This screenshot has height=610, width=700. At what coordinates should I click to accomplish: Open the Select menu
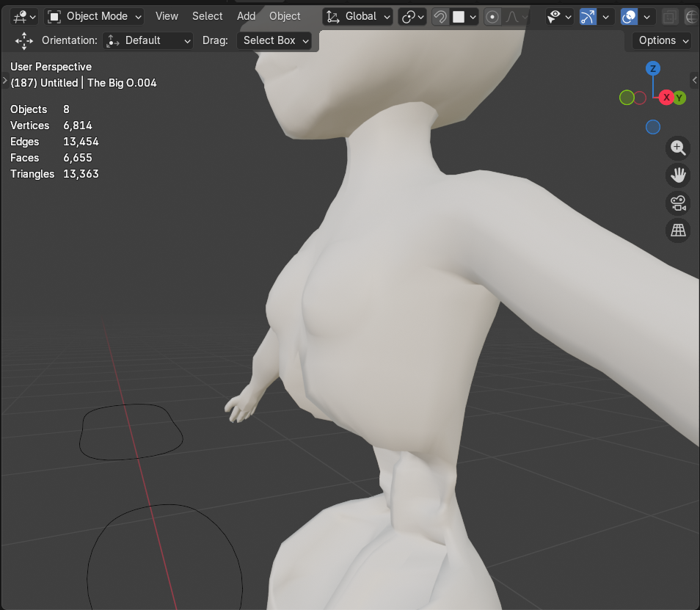207,17
